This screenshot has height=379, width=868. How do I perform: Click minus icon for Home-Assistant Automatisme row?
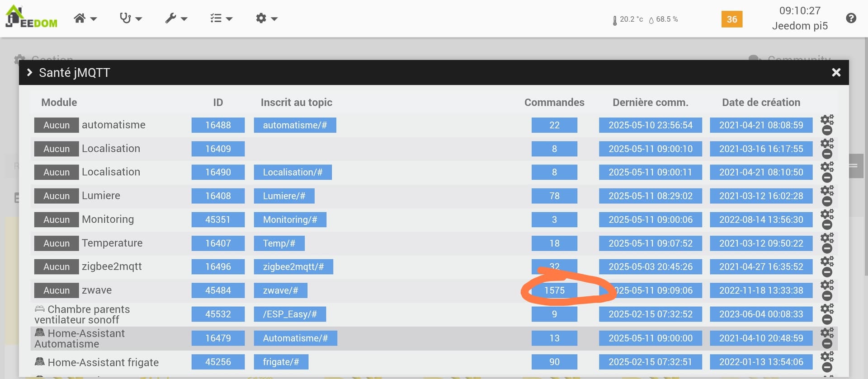coord(827,344)
